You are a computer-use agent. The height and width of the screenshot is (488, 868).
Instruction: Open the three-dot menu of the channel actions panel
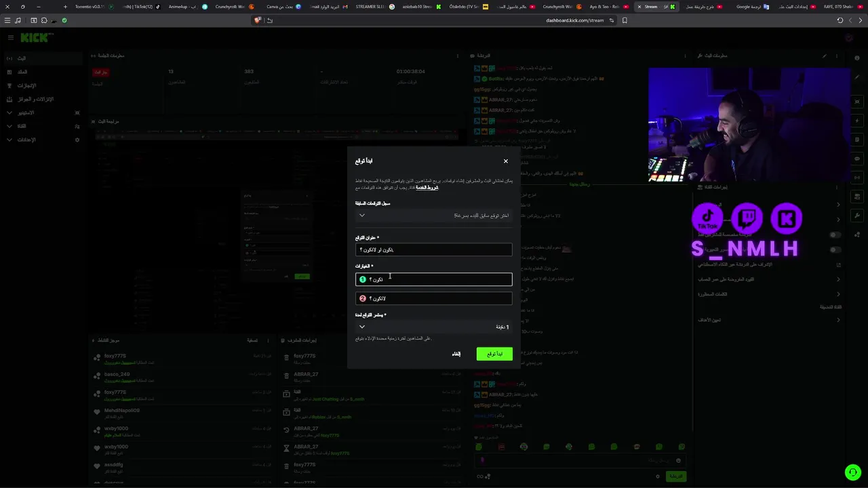837,186
